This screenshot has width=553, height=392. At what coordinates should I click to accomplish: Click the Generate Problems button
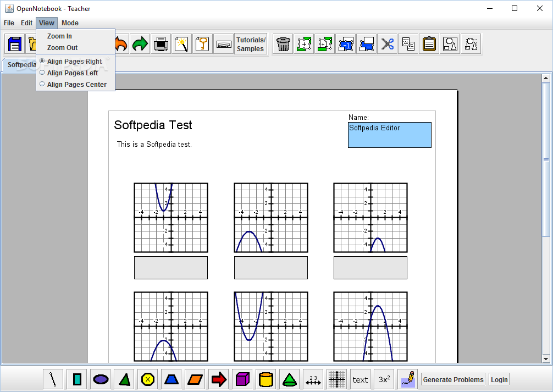pyautogui.click(x=453, y=380)
